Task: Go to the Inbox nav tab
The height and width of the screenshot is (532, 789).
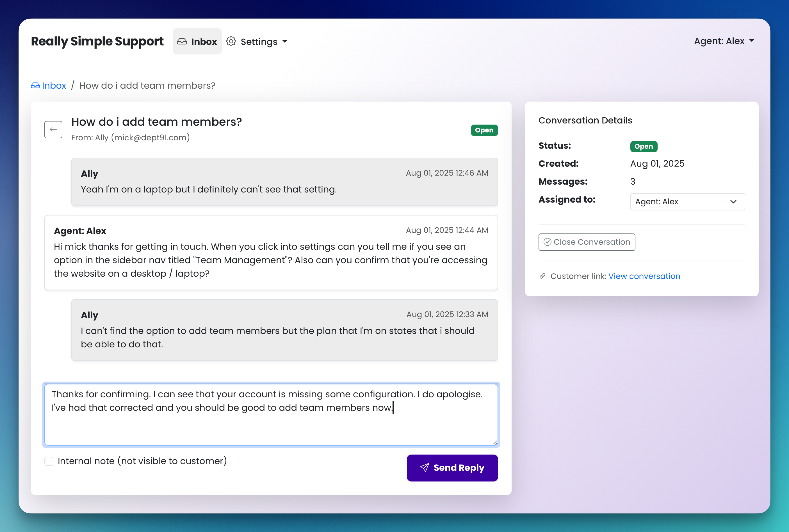Action: [x=197, y=42]
